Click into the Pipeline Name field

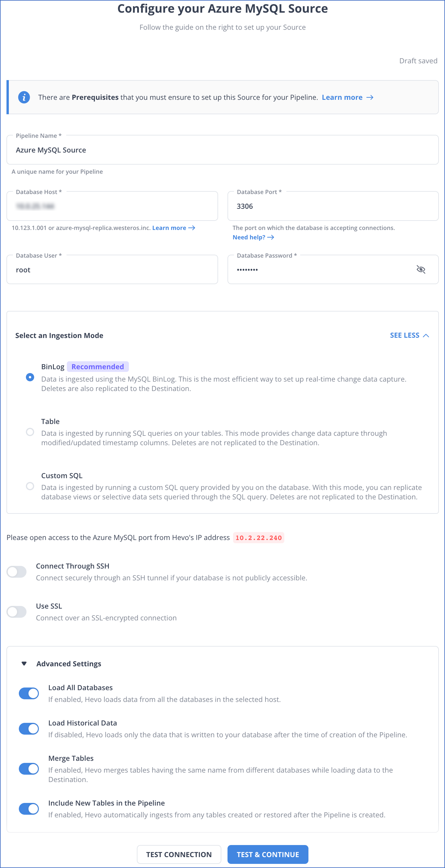[x=222, y=150]
